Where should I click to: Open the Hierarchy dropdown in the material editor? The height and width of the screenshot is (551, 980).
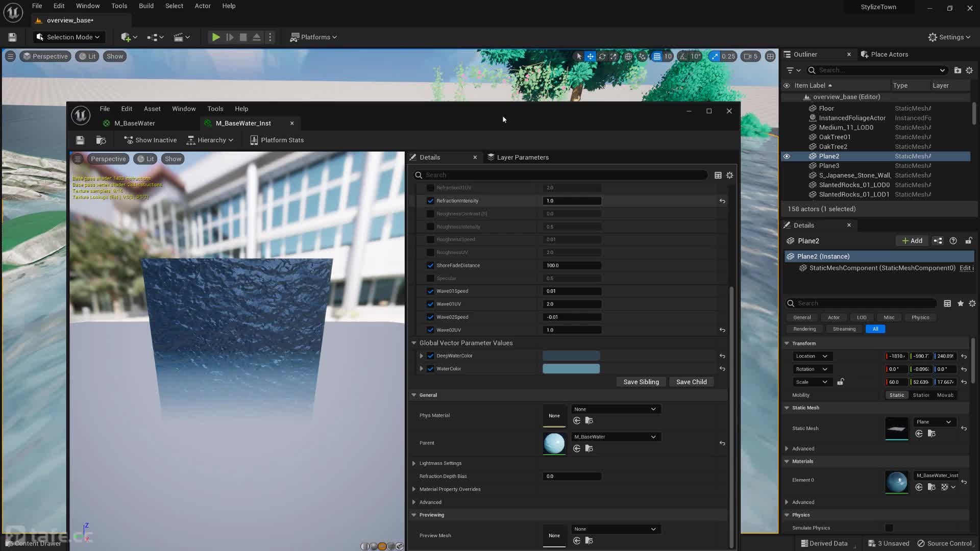tap(210, 140)
